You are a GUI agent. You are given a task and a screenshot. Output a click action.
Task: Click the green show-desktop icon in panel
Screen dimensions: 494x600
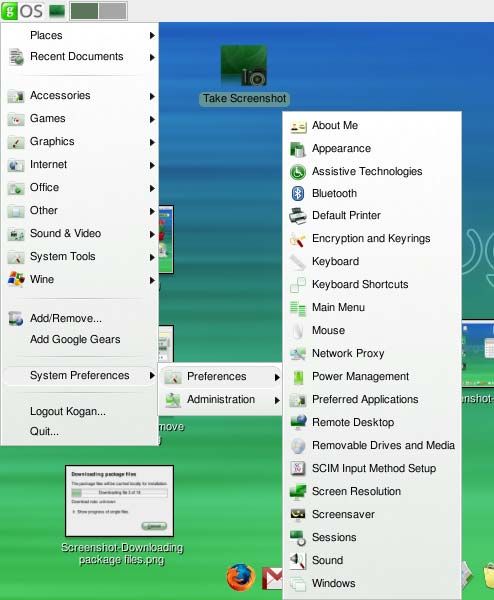click(x=57, y=11)
